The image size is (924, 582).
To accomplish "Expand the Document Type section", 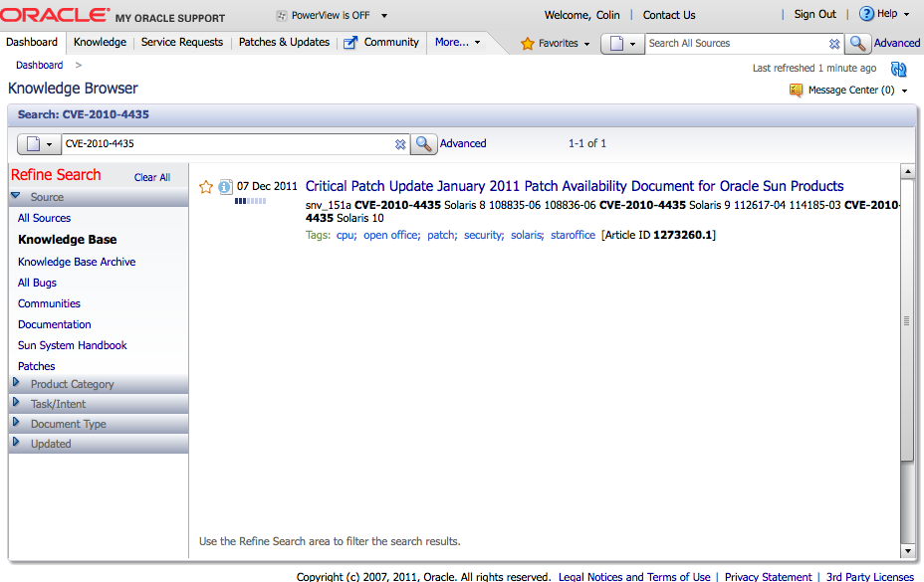I will click(16, 423).
